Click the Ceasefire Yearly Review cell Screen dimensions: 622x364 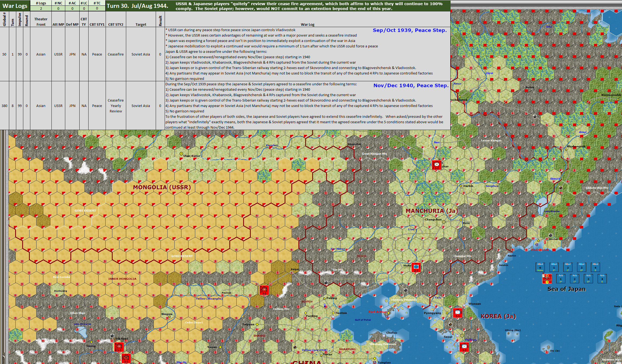pos(116,106)
